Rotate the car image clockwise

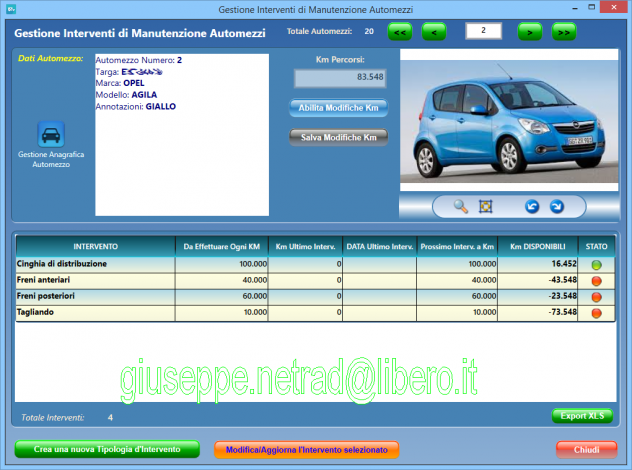[x=557, y=207]
